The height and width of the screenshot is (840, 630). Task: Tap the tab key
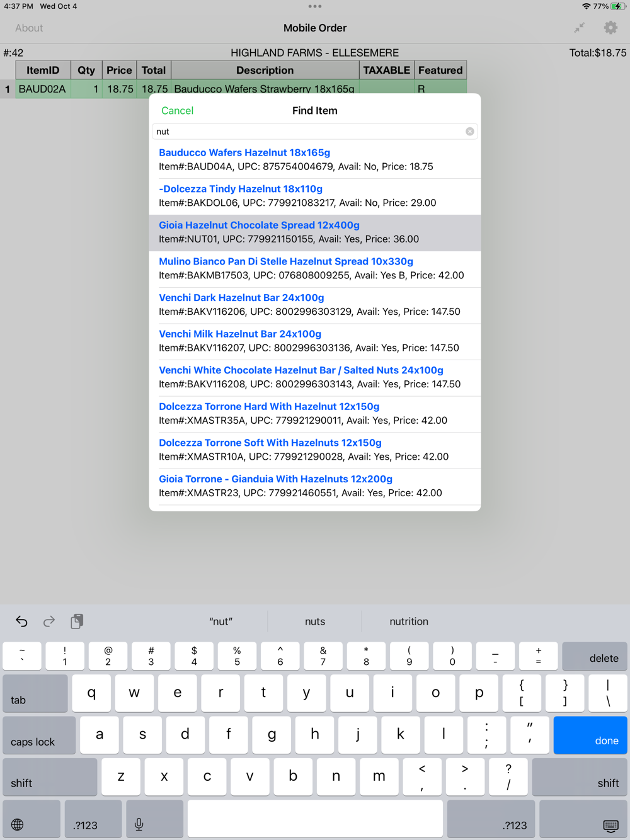35,693
